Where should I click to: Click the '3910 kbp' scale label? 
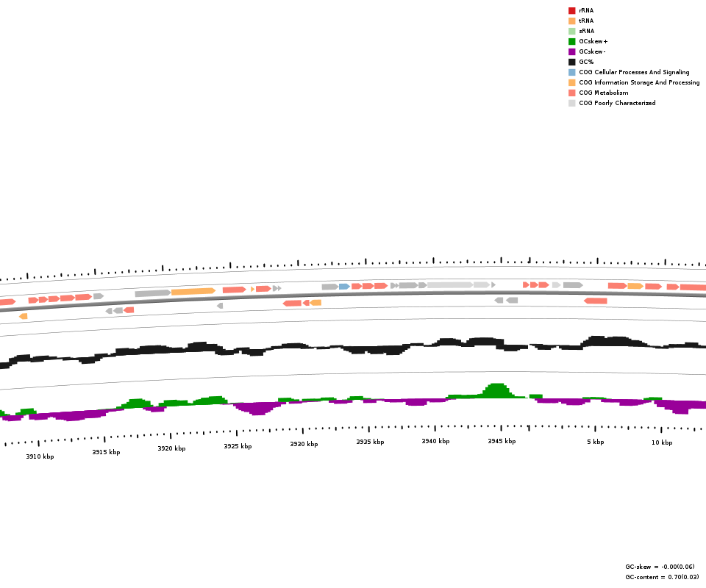click(x=40, y=456)
